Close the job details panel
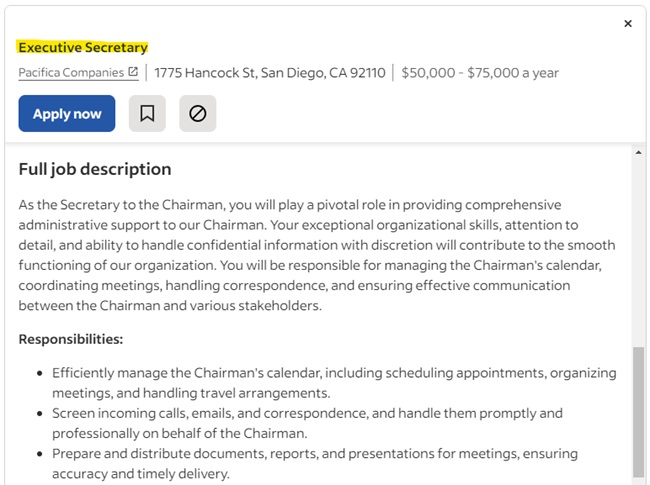 (628, 24)
